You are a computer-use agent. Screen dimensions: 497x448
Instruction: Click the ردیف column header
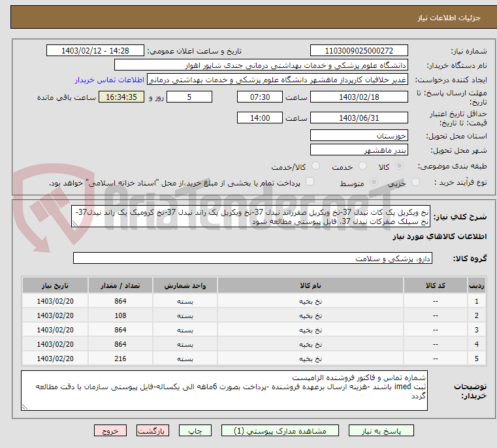coord(476,285)
